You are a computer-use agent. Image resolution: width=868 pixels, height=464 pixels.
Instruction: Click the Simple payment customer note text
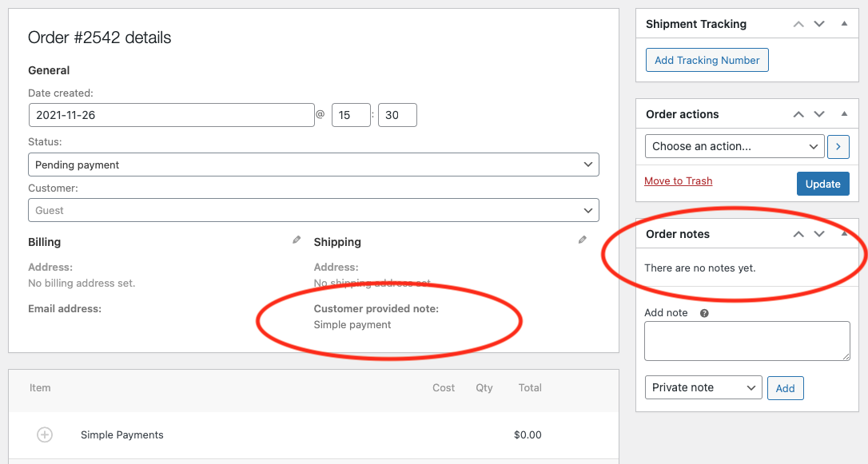[352, 324]
